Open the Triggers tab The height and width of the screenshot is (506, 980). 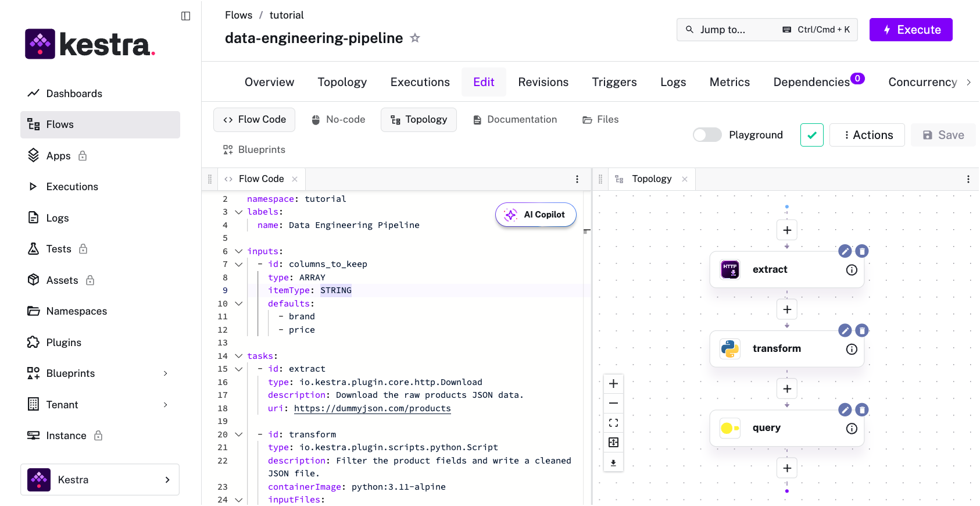point(614,82)
